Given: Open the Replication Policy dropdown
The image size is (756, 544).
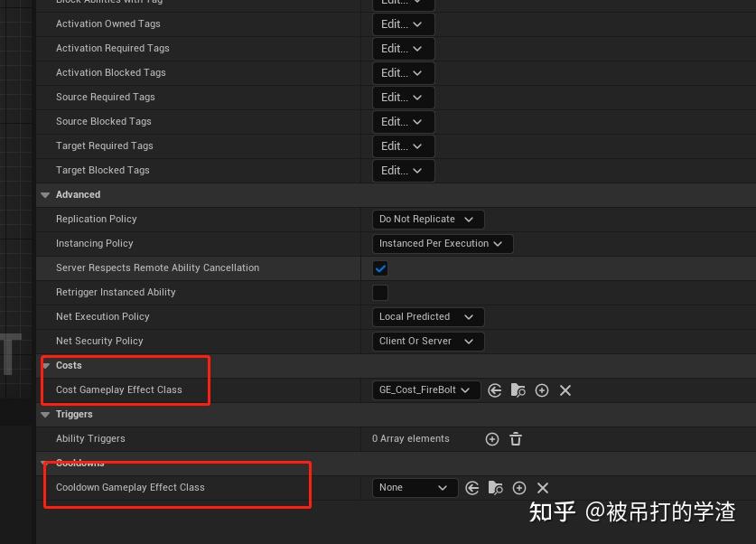Looking at the screenshot, I should point(427,219).
